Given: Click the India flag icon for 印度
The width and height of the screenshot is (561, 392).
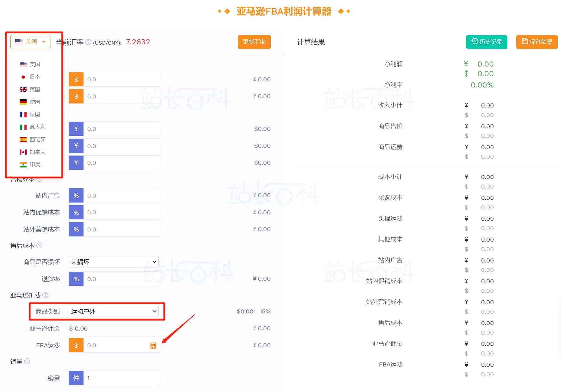Looking at the screenshot, I should pyautogui.click(x=23, y=164).
